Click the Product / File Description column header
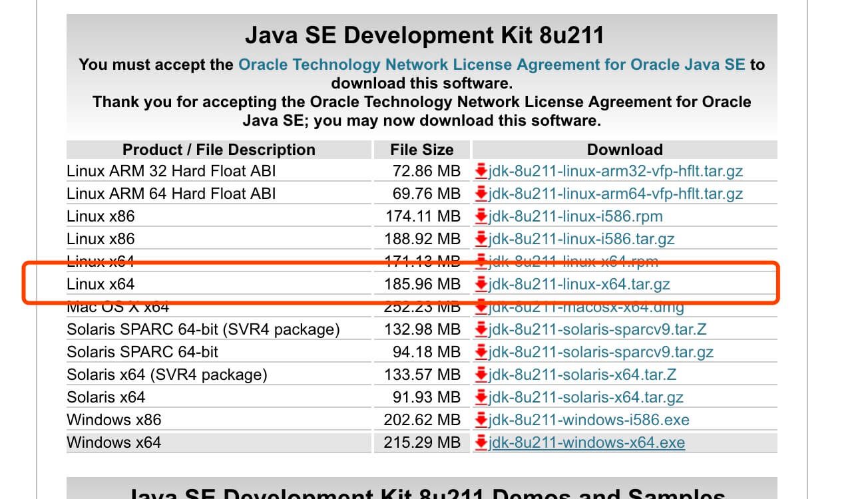This screenshot has width=868, height=499. (219, 150)
